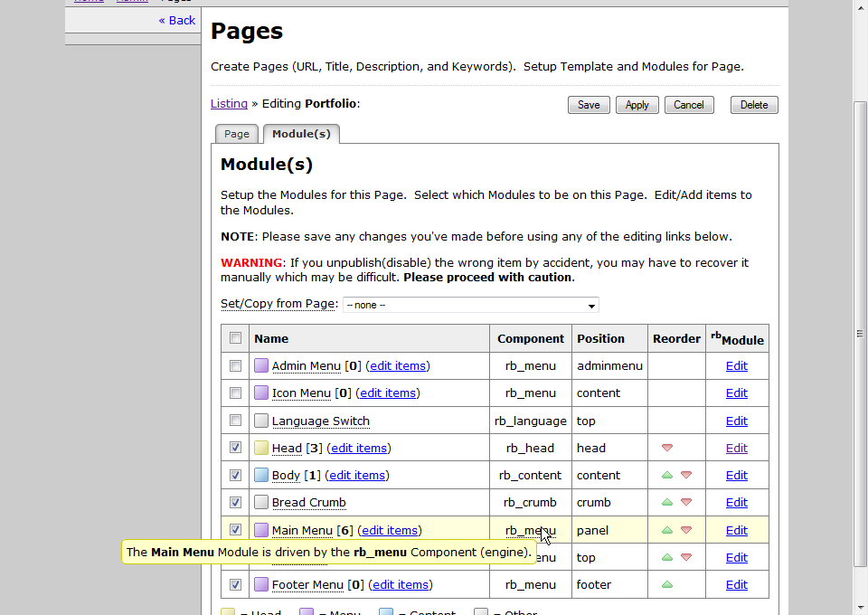868x615 pixels.
Task: Uncheck the Head module checkbox
Action: (x=235, y=448)
